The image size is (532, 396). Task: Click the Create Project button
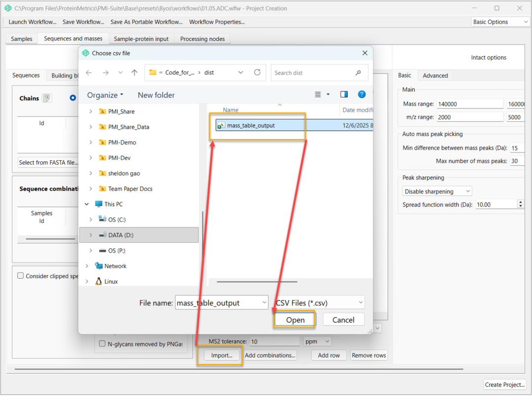(505, 385)
